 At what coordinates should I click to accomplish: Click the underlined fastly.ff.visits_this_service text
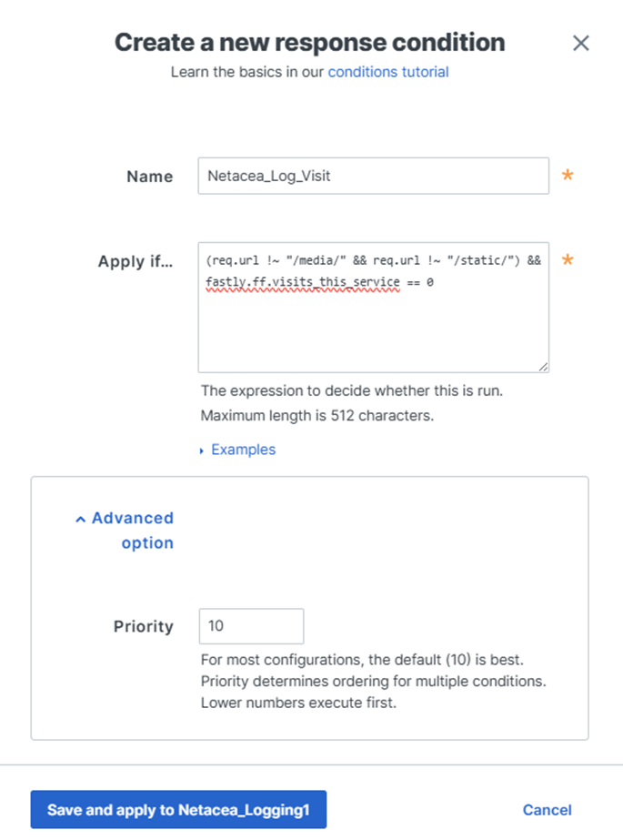pos(303,282)
